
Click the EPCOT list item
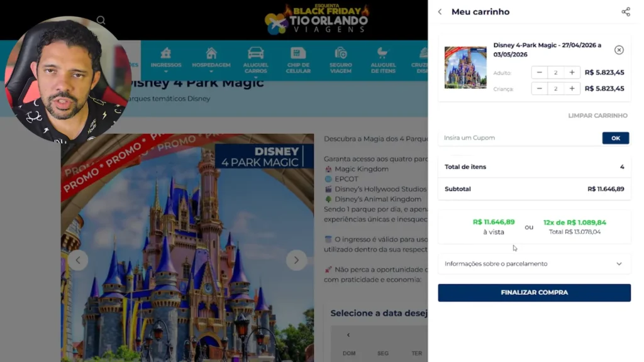point(341,179)
